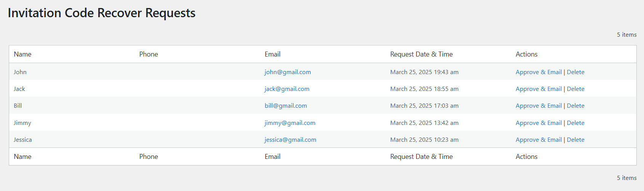This screenshot has width=644, height=191.
Task: Click the top Request Date & Time header
Action: [421, 54]
